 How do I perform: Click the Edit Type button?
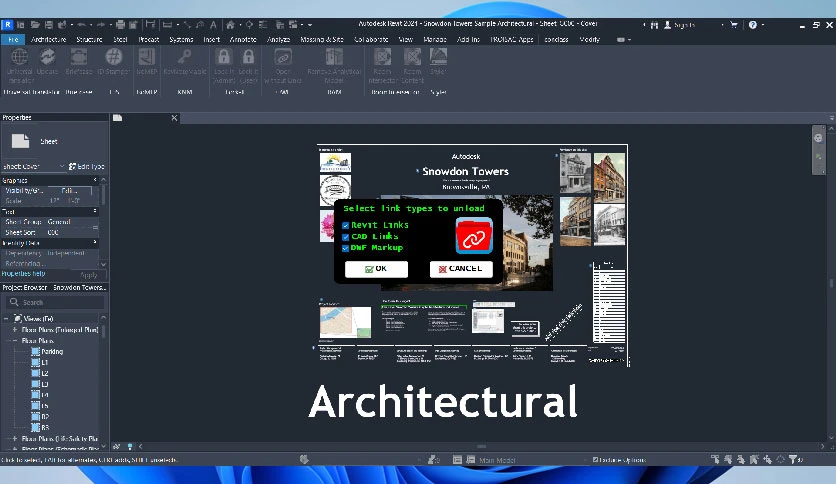[x=87, y=166]
